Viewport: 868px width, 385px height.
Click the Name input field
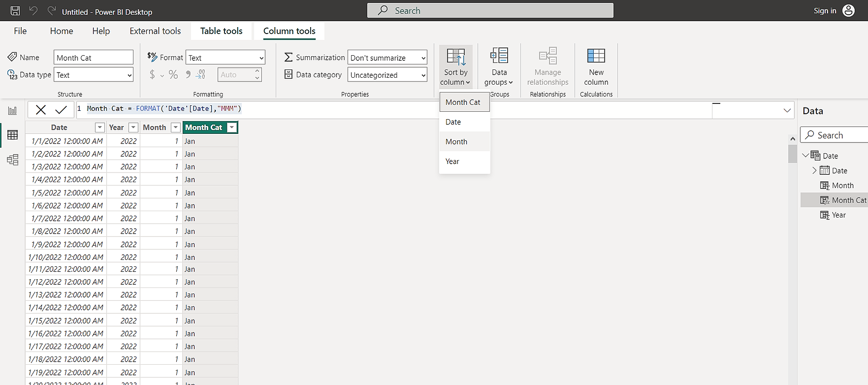93,57
